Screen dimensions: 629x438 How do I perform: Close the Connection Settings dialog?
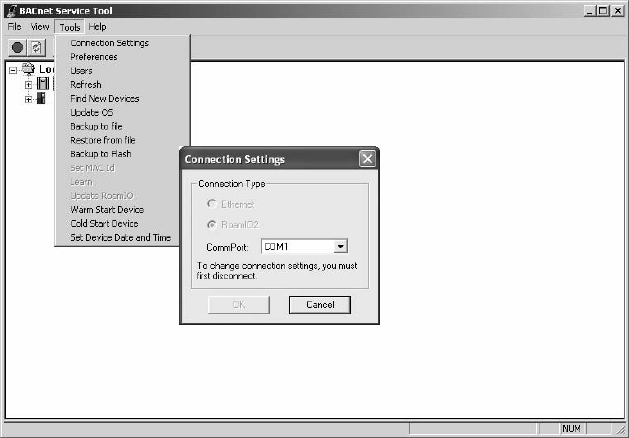click(367, 159)
